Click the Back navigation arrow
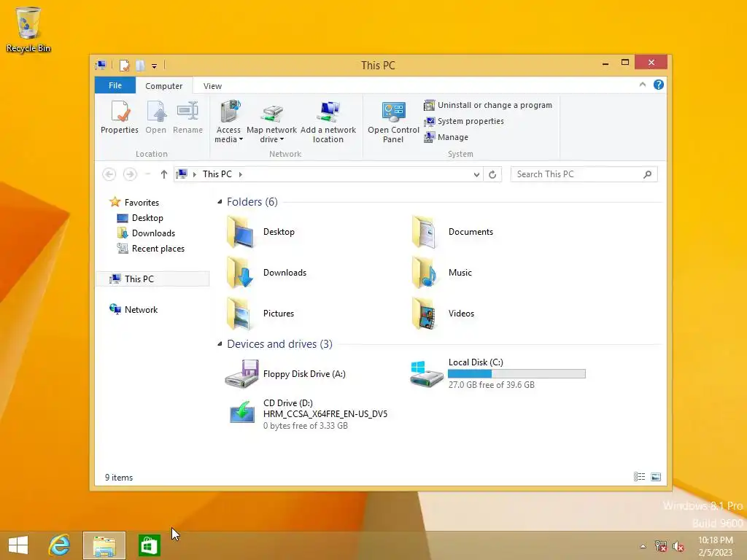The width and height of the screenshot is (747, 560). [109, 174]
